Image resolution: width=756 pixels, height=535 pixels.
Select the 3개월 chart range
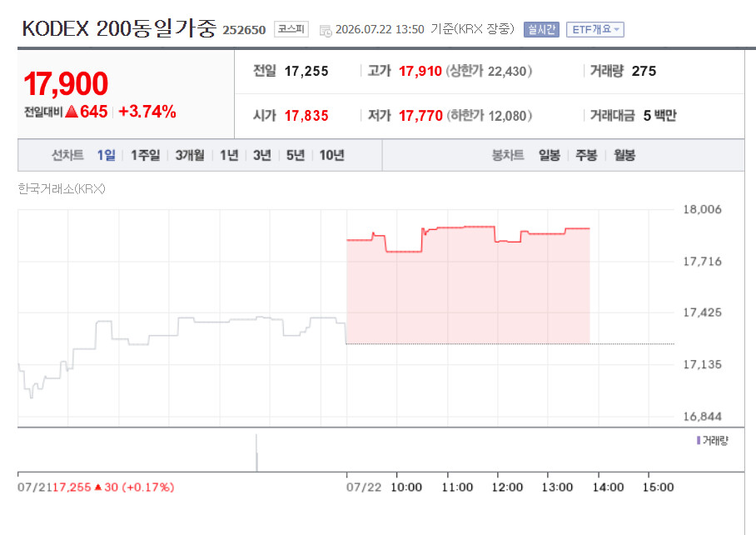190,155
